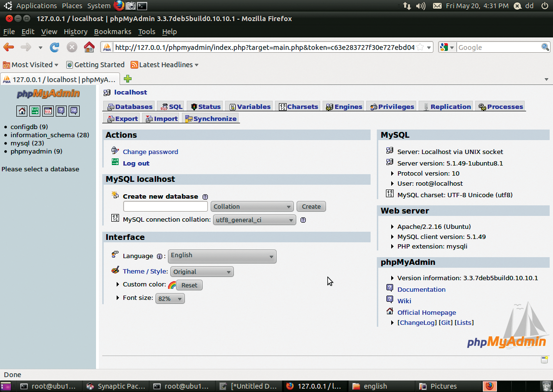Click inside the new database name field
This screenshot has width=553, height=392.
(x=165, y=206)
